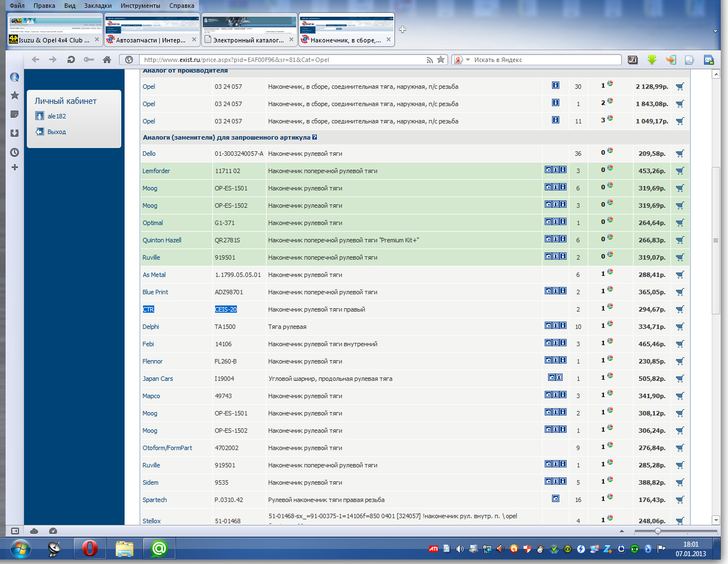Viewport: 728px width, 564px height.
Task: Toggle the side panel from the status bar
Action: [15, 531]
